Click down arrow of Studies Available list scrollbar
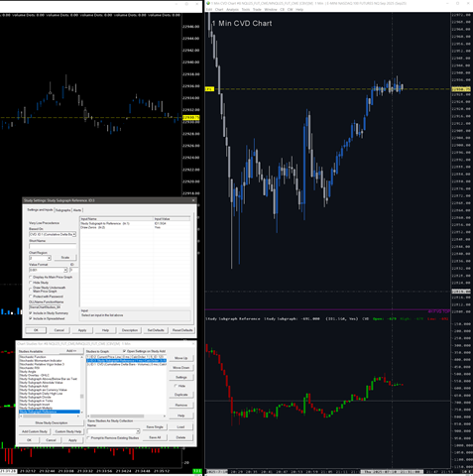 point(81,413)
